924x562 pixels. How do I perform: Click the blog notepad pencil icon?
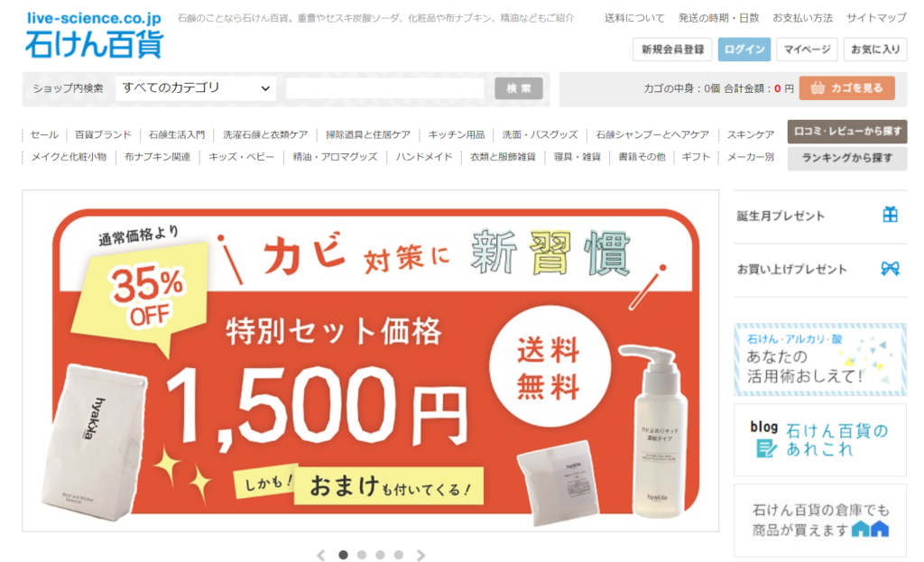pos(766,449)
